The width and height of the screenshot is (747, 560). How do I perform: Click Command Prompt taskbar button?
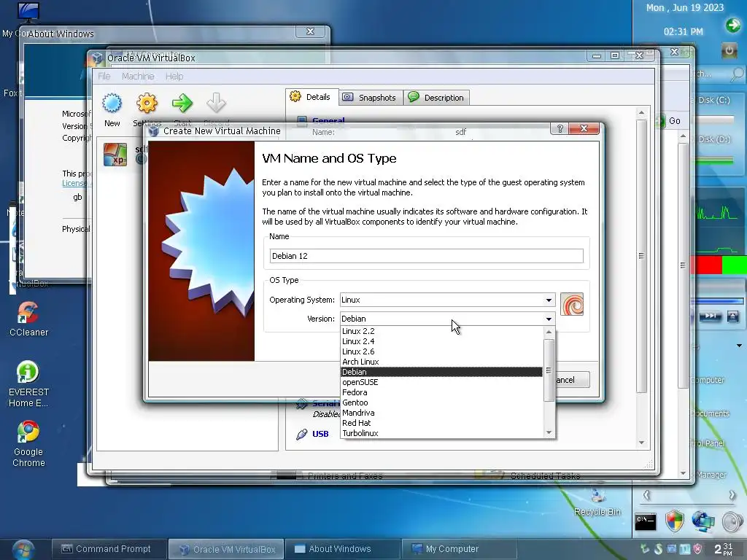click(109, 549)
